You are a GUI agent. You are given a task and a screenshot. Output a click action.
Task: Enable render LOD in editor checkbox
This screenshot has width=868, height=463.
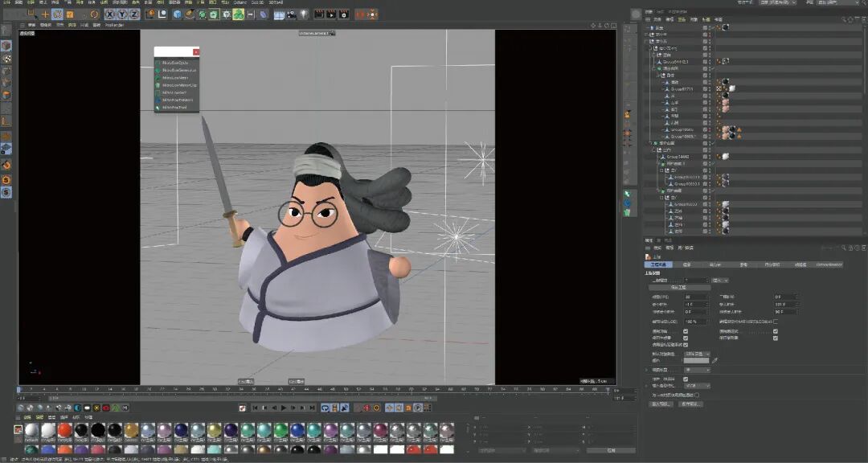pyautogui.click(x=776, y=322)
